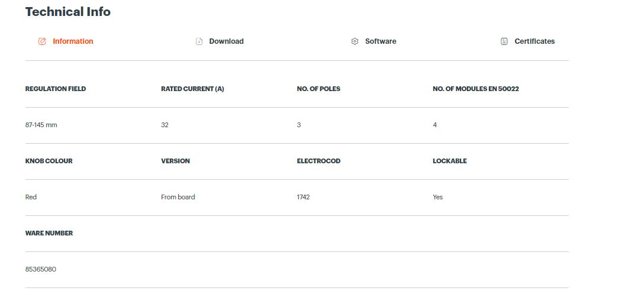Click the KNOB COLOUR header
The image size is (644, 307).
click(49, 161)
